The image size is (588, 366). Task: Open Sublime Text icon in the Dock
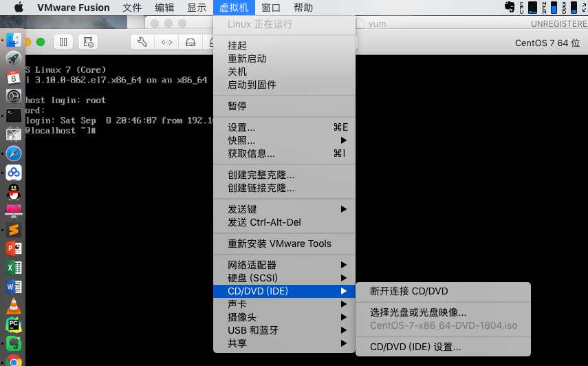click(x=14, y=230)
